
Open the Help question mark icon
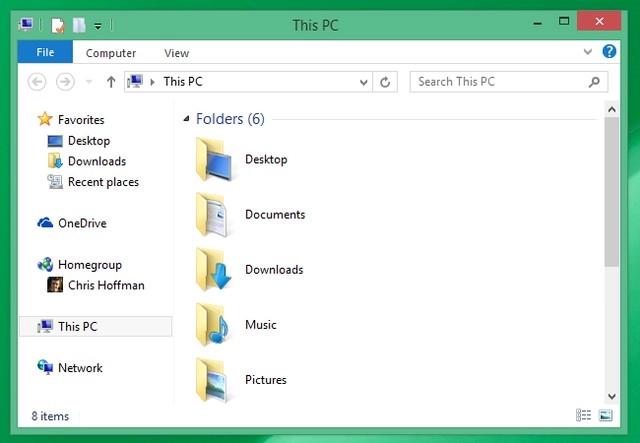click(609, 51)
